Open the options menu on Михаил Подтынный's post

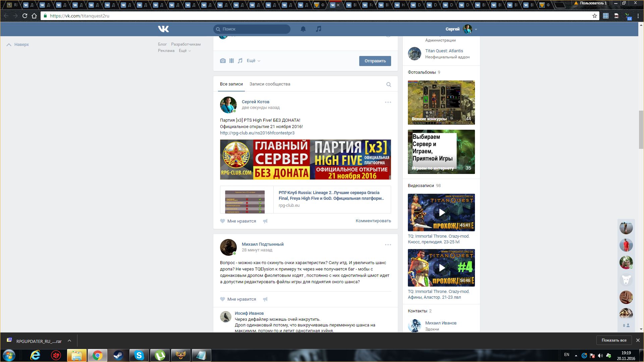388,245
